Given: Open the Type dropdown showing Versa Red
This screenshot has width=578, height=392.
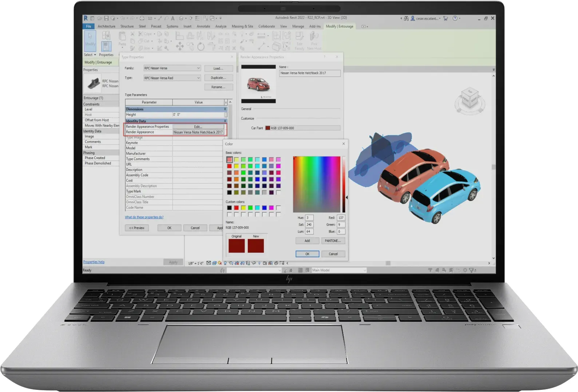Looking at the screenshot, I should point(172,78).
